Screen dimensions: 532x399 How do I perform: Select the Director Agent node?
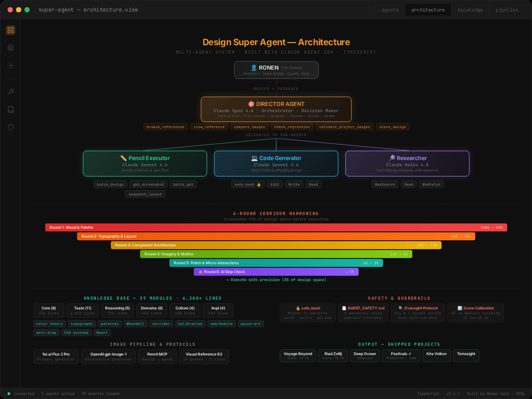click(x=276, y=109)
